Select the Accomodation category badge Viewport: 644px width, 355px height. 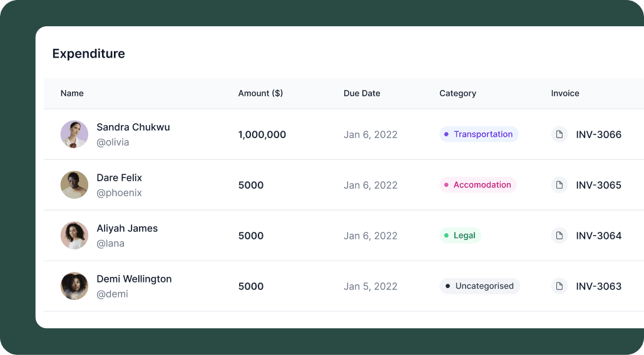point(478,185)
